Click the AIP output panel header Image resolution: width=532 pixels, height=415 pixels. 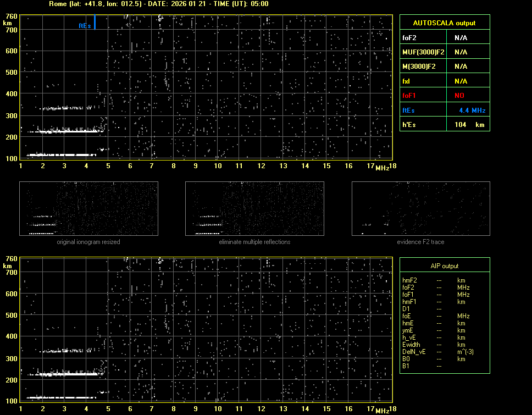[x=444, y=266]
